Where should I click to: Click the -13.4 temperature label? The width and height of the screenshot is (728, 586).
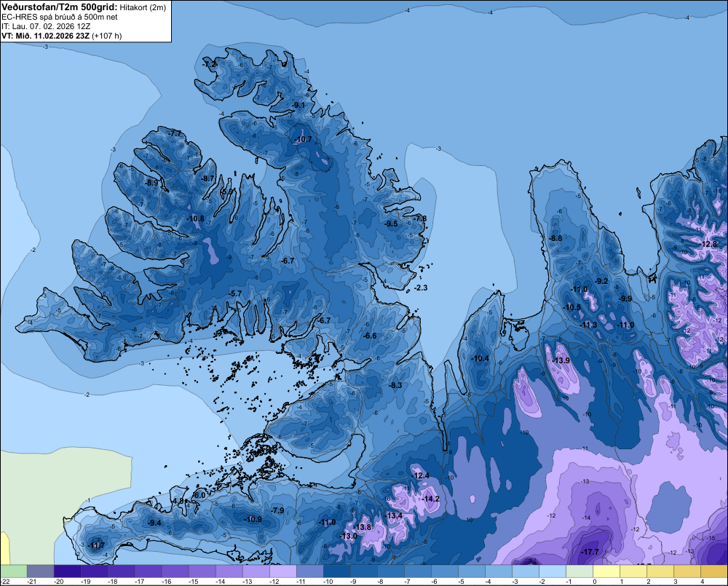pyautogui.click(x=394, y=516)
